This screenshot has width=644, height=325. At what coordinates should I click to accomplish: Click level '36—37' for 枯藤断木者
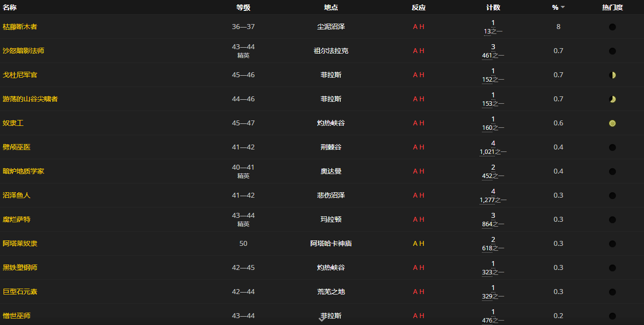click(243, 27)
